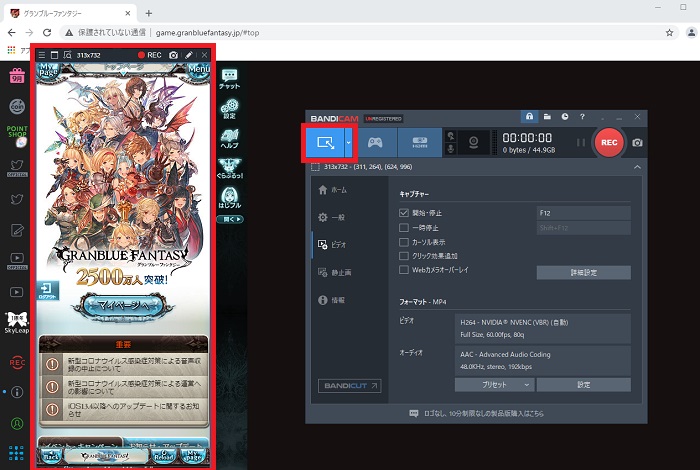Click window select icon on region toolbar
The height and width of the screenshot is (470, 700).
coord(54,55)
